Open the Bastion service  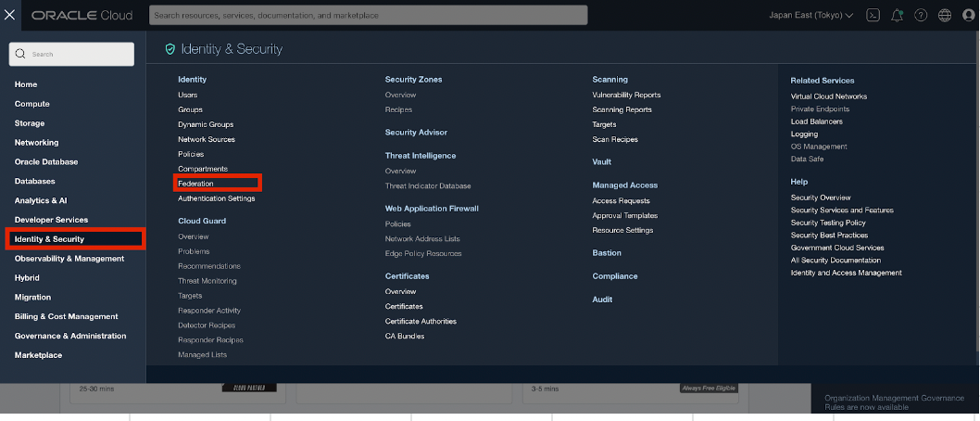pyautogui.click(x=607, y=252)
